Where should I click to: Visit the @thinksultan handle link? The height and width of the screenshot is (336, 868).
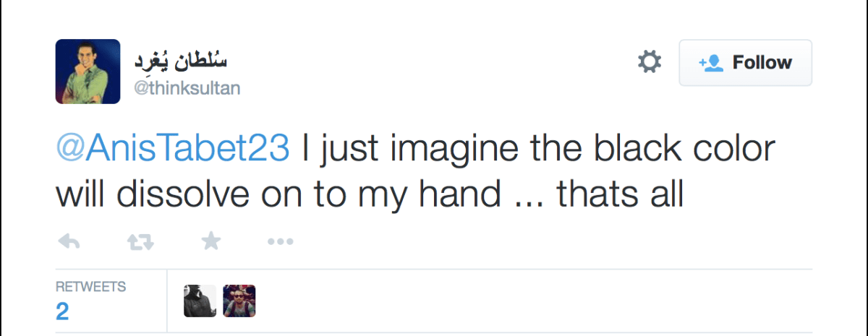point(184,88)
